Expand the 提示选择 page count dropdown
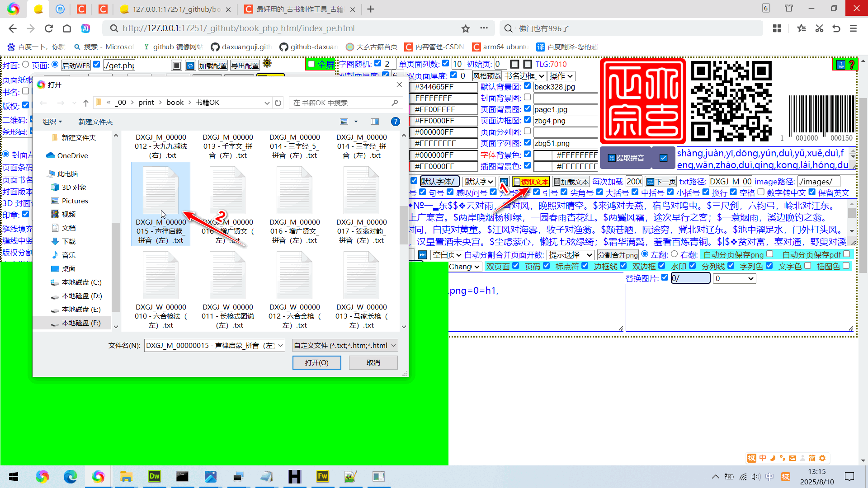This screenshot has width=868, height=488. [571, 255]
